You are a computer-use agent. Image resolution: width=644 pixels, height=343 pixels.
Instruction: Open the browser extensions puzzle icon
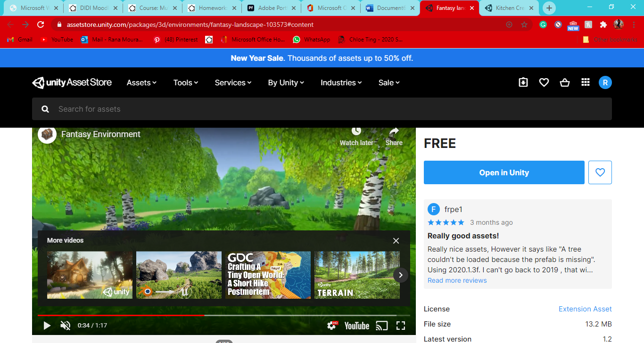(603, 24)
